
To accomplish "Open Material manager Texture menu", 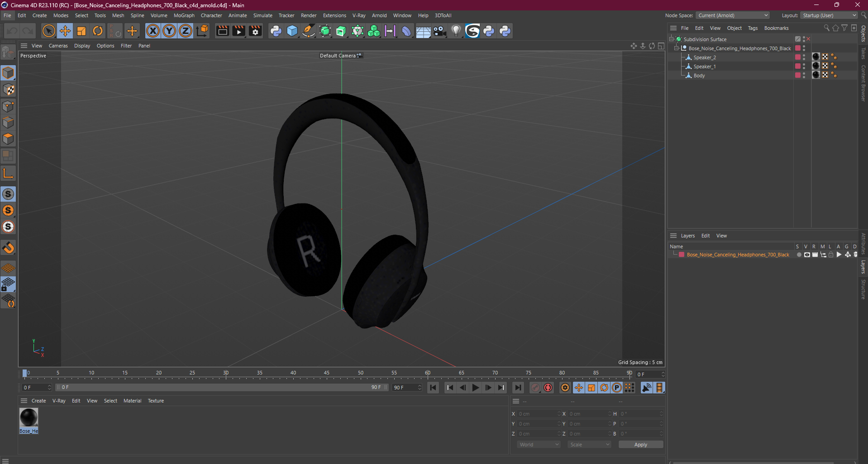I will (156, 401).
